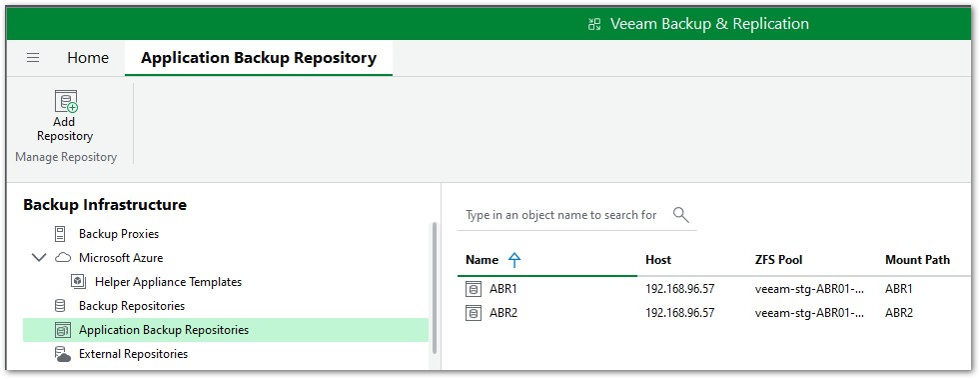The height and width of the screenshot is (379, 980).
Task: Click the Helper Appliance Templates icon
Action: point(79,281)
